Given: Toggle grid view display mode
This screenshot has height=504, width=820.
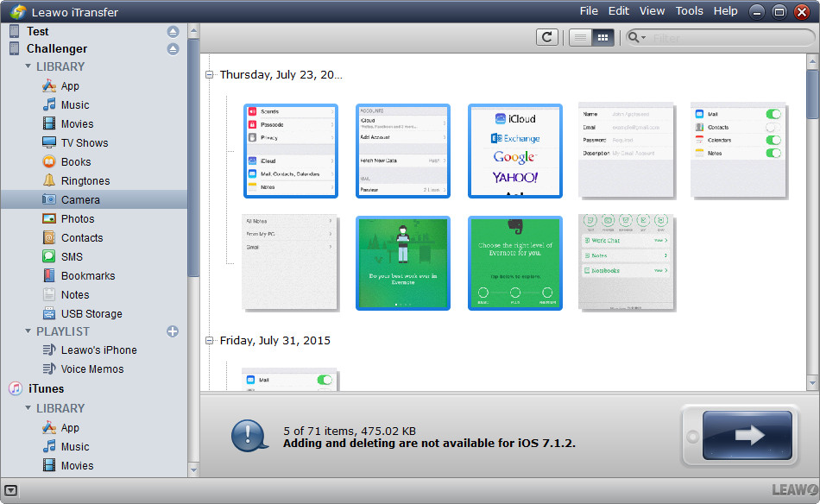Looking at the screenshot, I should (x=602, y=37).
